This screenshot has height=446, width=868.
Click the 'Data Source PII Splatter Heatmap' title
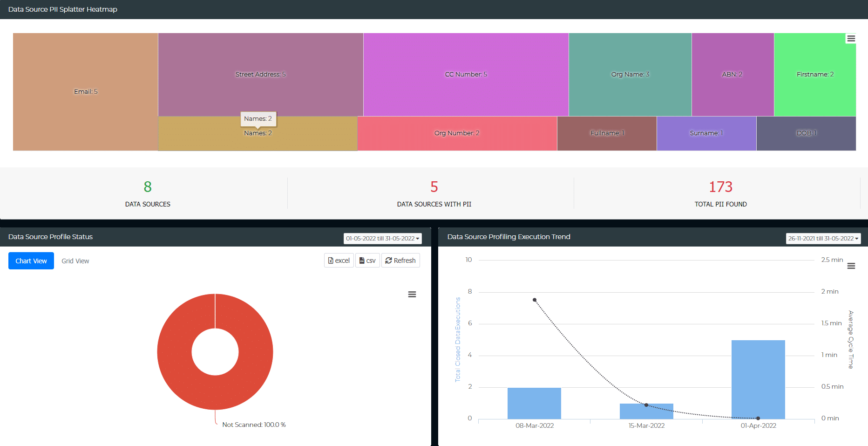click(63, 9)
